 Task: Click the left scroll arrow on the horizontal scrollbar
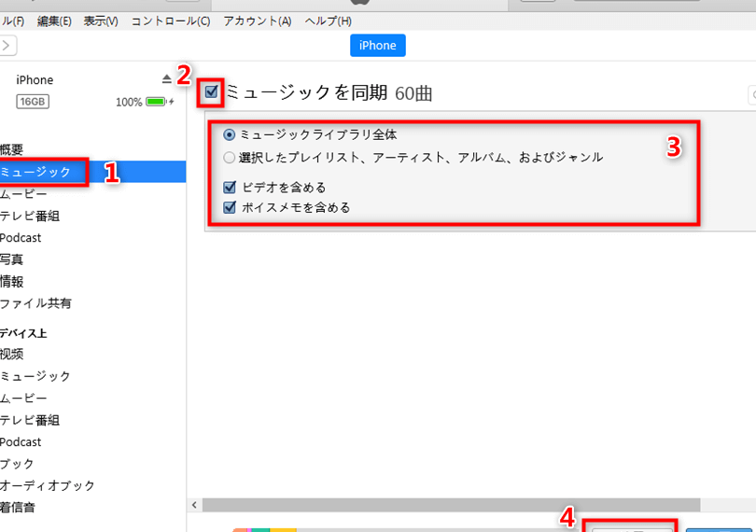(195, 505)
